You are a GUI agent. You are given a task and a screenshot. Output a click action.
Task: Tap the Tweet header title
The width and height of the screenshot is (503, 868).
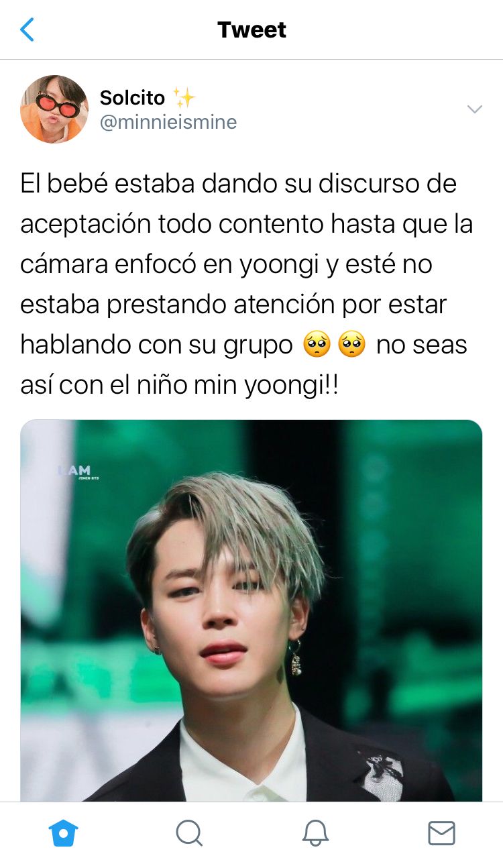pyautogui.click(x=251, y=30)
